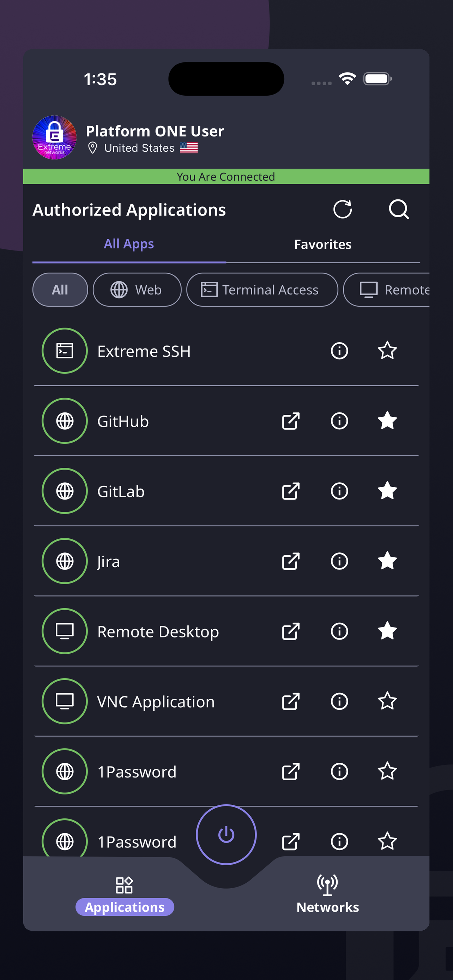Select the GitHub row label
This screenshot has width=453, height=980.
click(123, 421)
